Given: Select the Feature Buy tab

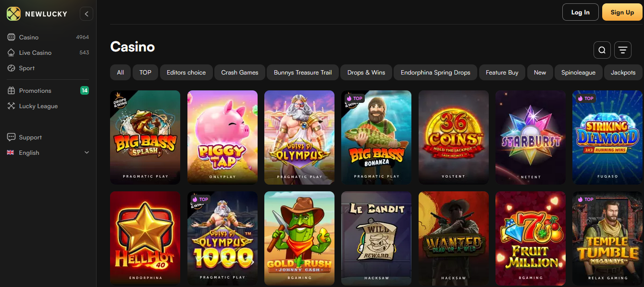Looking at the screenshot, I should (502, 72).
